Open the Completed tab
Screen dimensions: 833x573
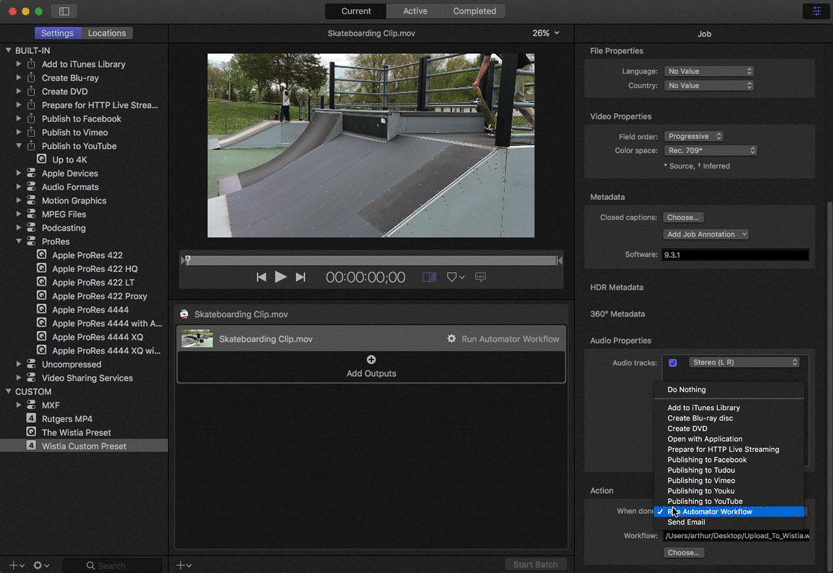pos(474,11)
